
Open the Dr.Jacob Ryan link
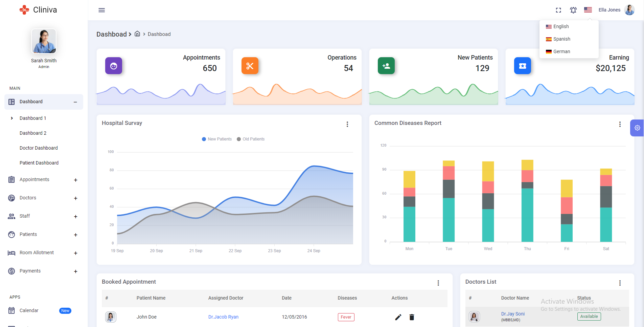pyautogui.click(x=223, y=317)
